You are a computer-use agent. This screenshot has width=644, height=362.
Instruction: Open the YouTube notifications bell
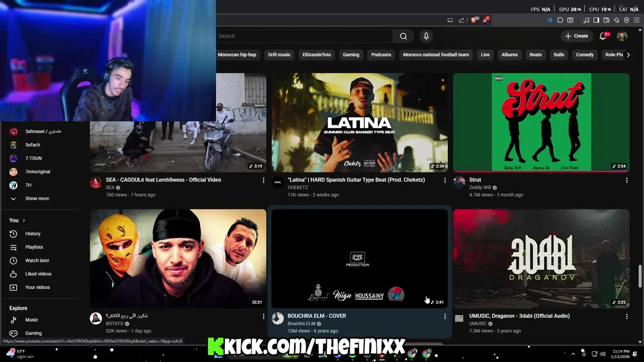click(603, 36)
